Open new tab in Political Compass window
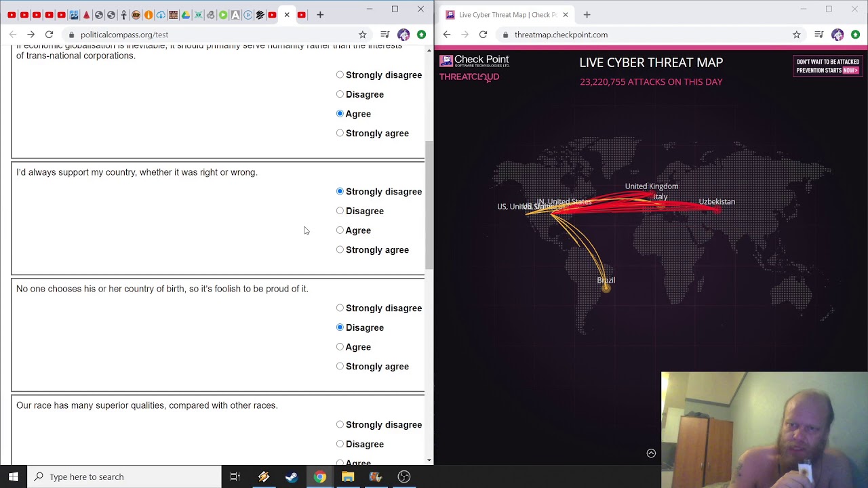This screenshot has width=868, height=488. point(320,15)
